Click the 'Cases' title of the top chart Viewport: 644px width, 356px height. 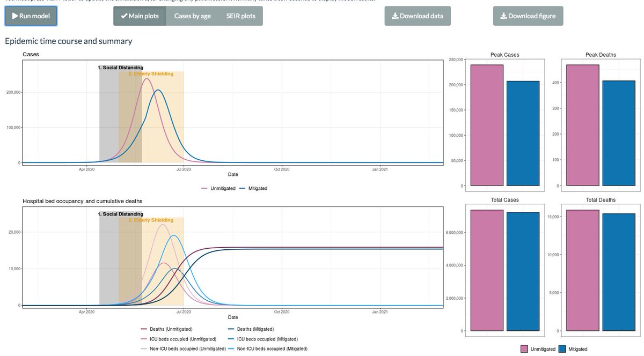[31, 55]
